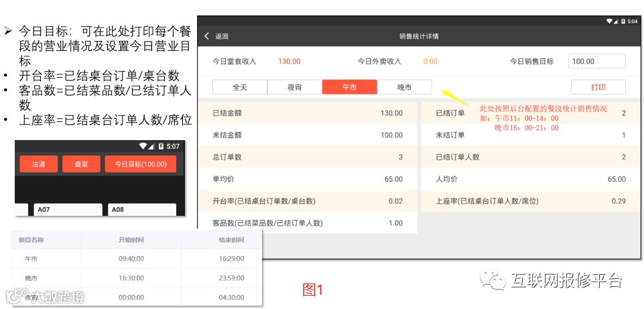644x309 pixels.
Task: Select the 夜宵 meal period tab
Action: tap(295, 87)
